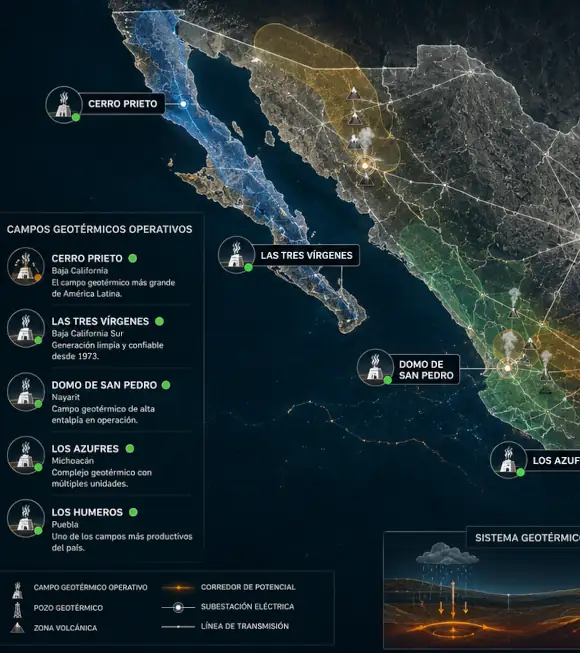The width and height of the screenshot is (580, 653).
Task: Click the substation dot beside Cerro Prieto label
Action: pos(183,104)
